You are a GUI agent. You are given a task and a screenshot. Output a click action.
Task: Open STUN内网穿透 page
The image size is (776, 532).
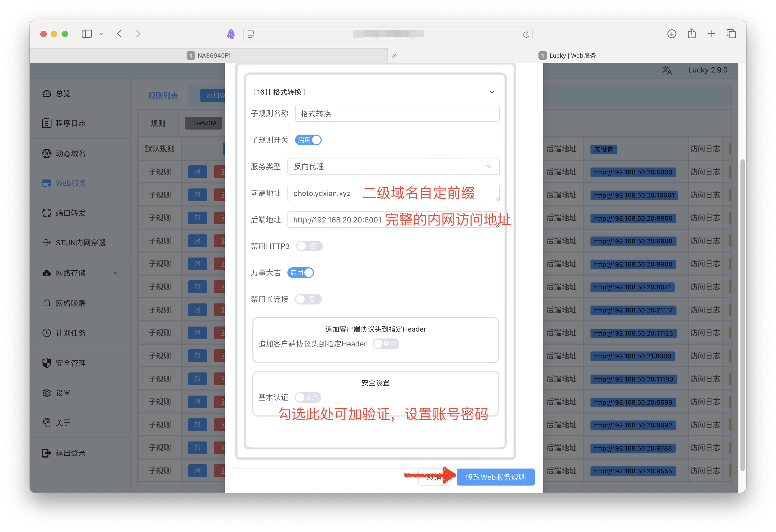pos(74,243)
